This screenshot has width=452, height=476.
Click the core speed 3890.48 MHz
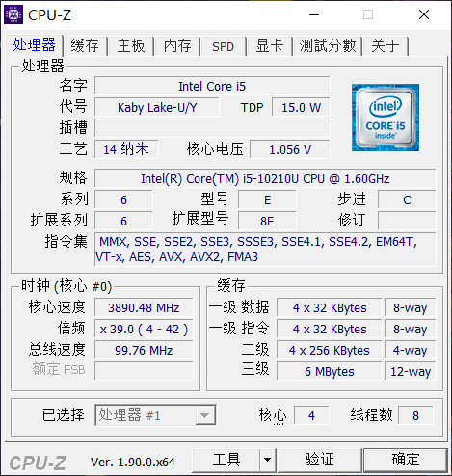click(144, 307)
